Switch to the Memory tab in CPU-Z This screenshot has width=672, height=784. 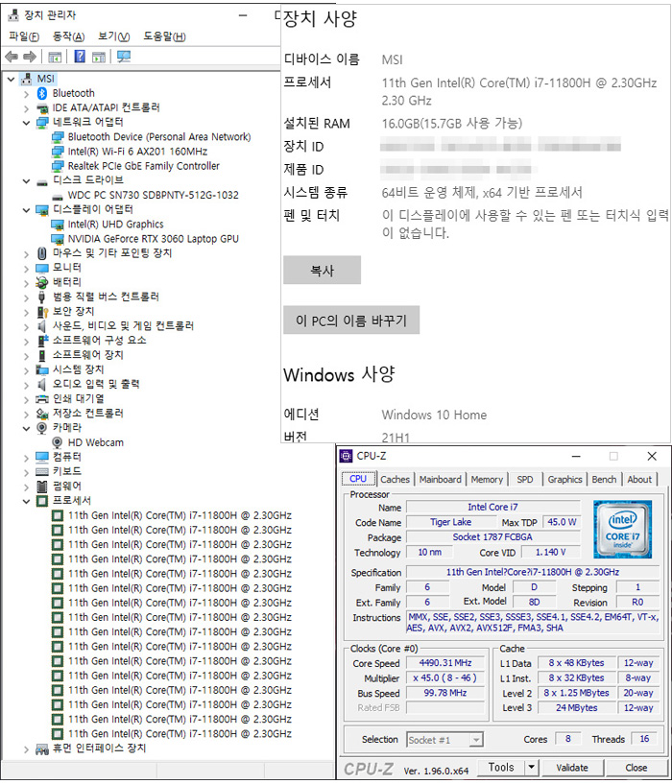(x=487, y=479)
